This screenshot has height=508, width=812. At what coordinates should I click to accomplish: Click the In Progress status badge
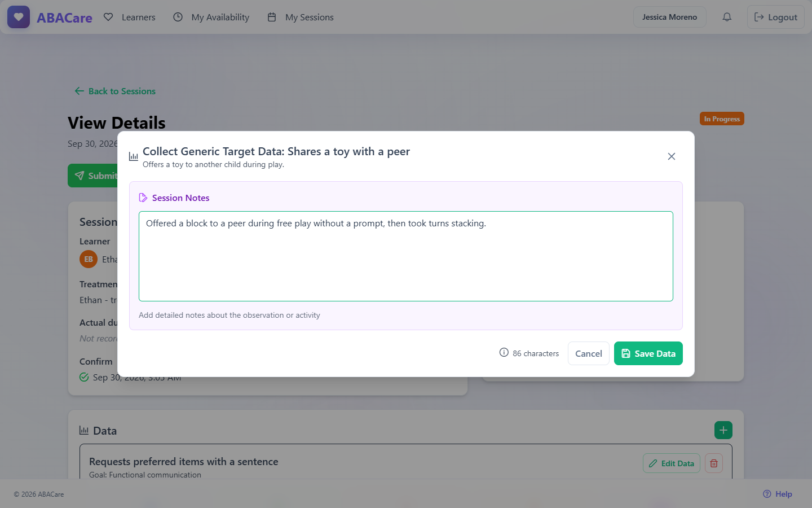click(722, 119)
